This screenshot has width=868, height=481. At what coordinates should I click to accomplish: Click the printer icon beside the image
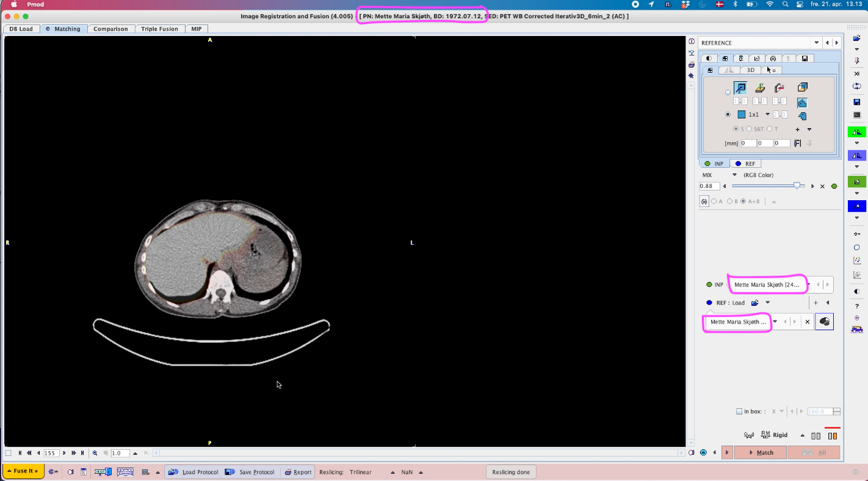pos(691,65)
